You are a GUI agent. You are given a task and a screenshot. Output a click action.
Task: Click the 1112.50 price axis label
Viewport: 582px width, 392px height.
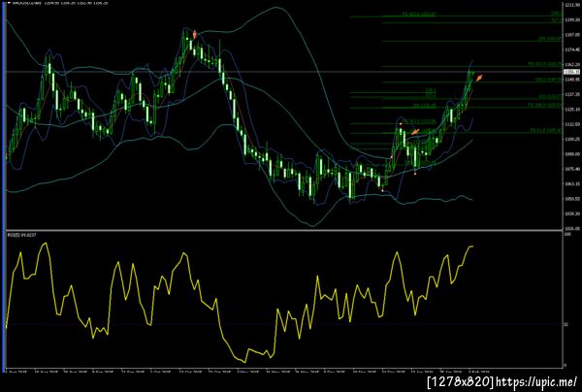click(x=572, y=124)
